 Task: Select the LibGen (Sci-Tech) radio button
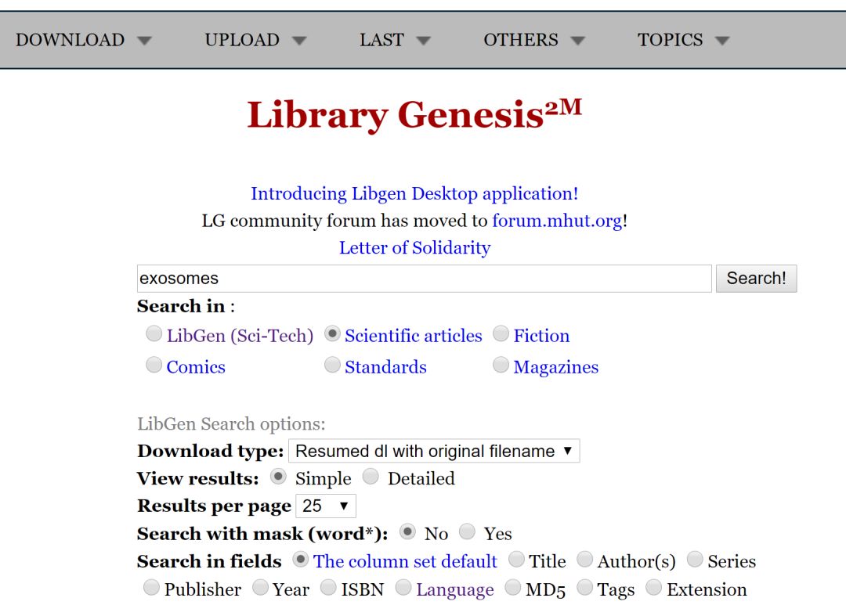(154, 333)
